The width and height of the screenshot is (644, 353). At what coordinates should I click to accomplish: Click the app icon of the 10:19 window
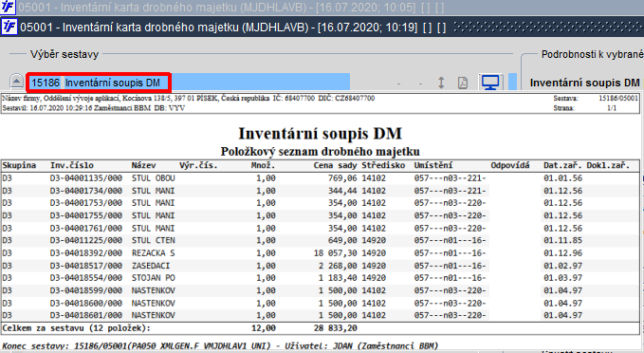pyautogui.click(x=9, y=28)
